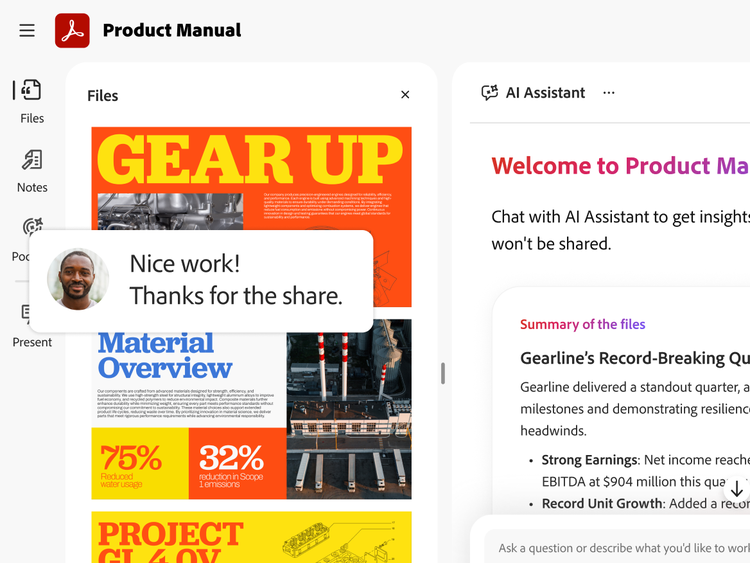Click the Nice work comment notification
Image resolution: width=750 pixels, height=563 pixels.
click(x=201, y=281)
